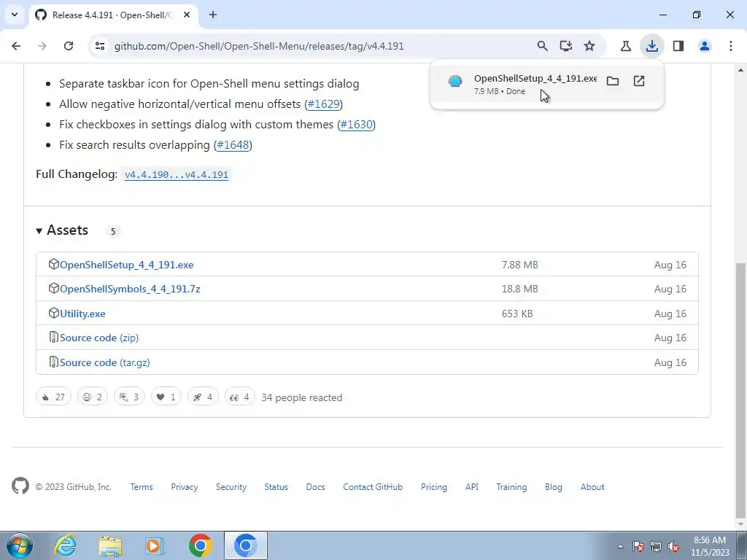Image resolution: width=747 pixels, height=560 pixels.
Task: Open the About footer link
Action: pyautogui.click(x=592, y=487)
